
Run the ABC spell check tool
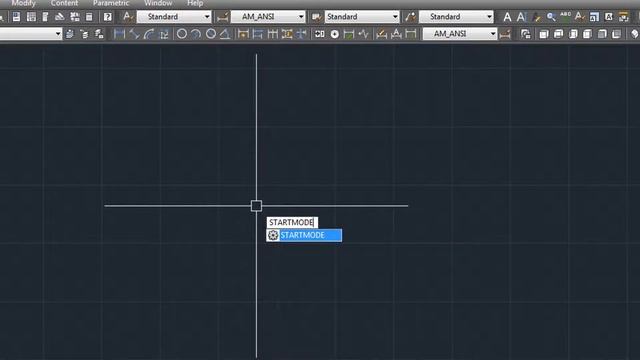(565, 17)
